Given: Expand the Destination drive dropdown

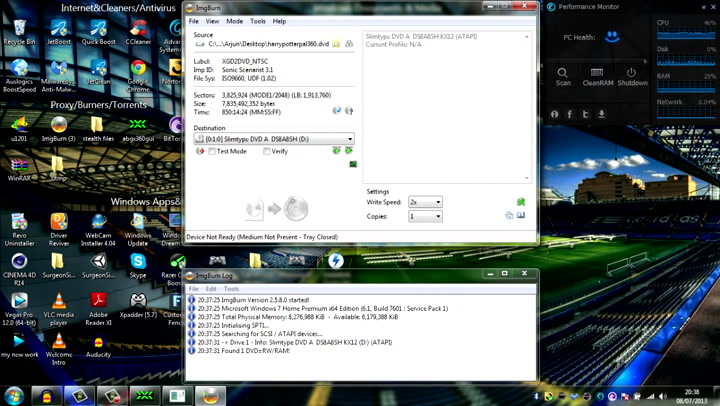Looking at the screenshot, I should [349, 139].
